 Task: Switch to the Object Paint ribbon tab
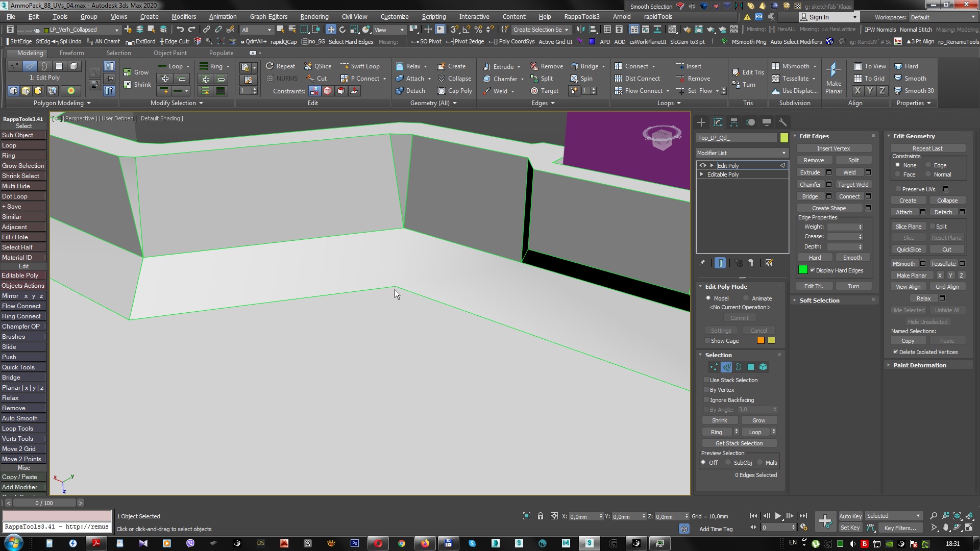(170, 53)
